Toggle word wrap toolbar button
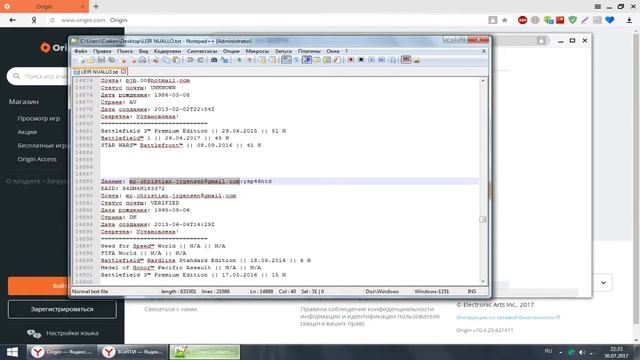The height and width of the screenshot is (360, 640). point(287,60)
